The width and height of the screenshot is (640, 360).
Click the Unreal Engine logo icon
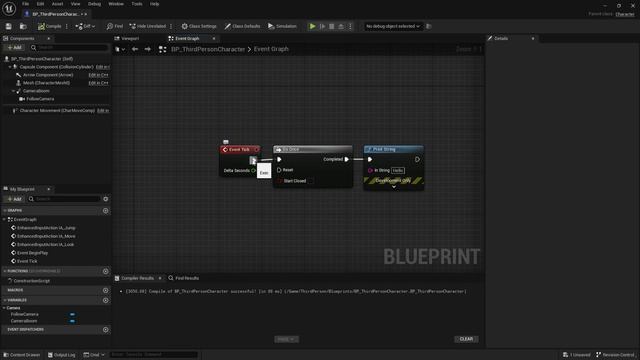pyautogui.click(x=9, y=9)
